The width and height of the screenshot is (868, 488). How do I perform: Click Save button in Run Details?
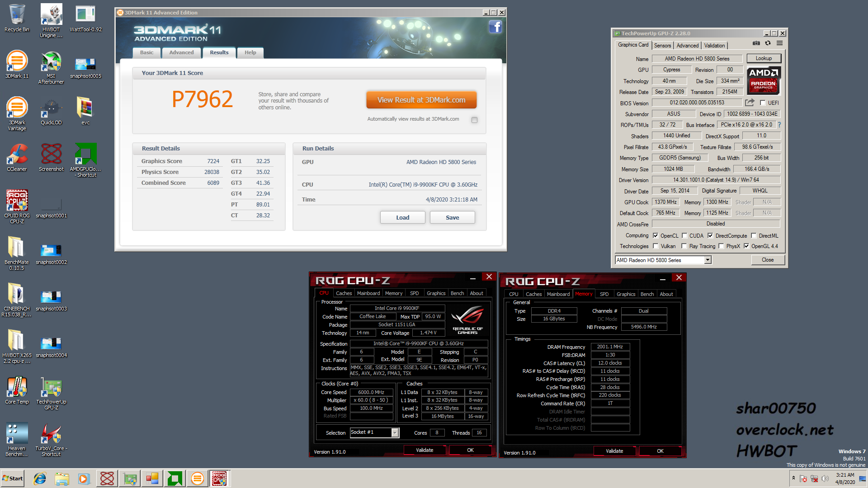point(453,218)
